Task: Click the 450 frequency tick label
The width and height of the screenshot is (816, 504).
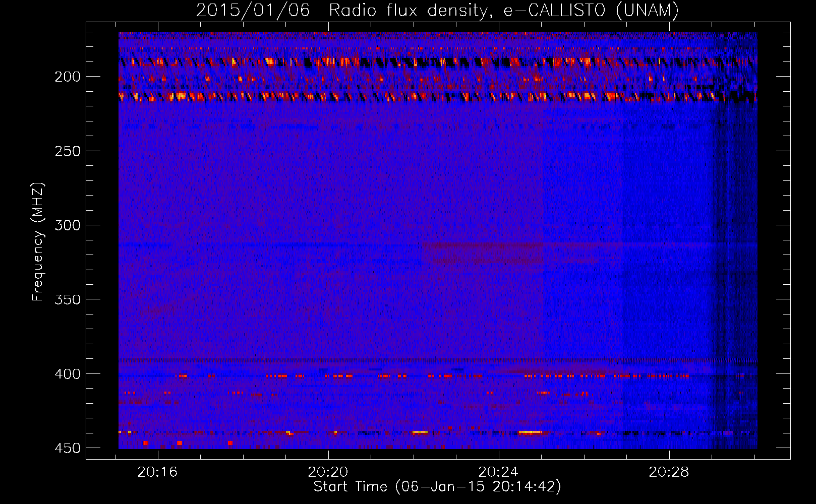Action: 68,448
